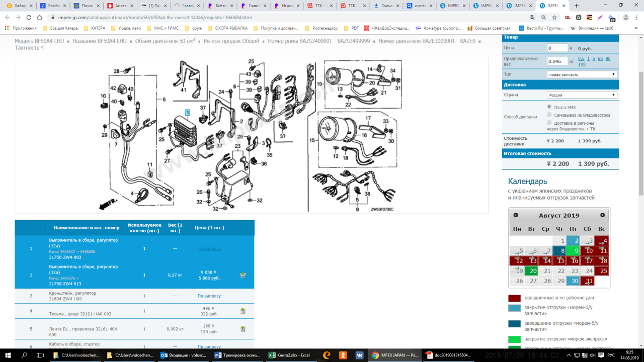The width and height of the screenshot is (644, 362).
Task: Open the Википедия bookmark
Action: (594, 28)
